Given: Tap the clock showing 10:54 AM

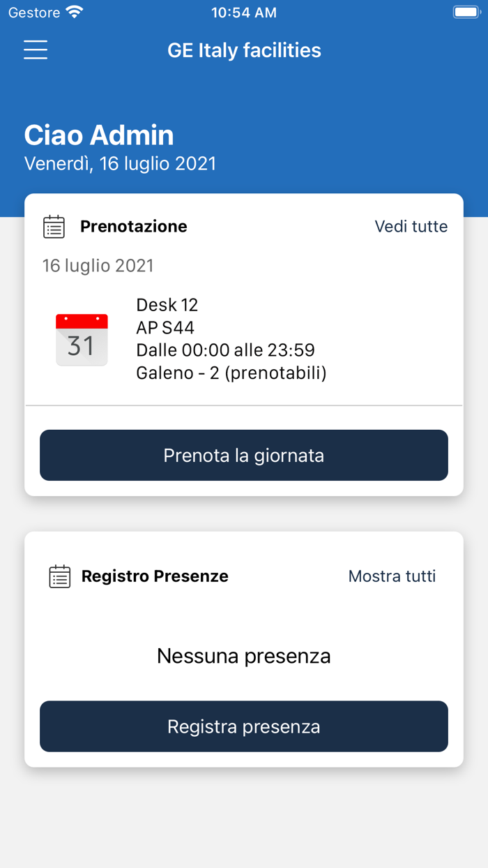Looking at the screenshot, I should [243, 11].
